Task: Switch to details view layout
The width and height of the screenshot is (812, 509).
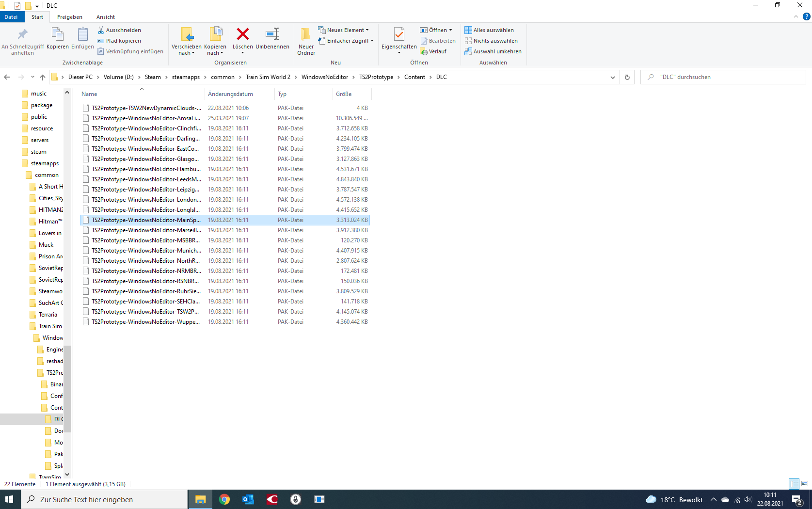Action: [794, 484]
